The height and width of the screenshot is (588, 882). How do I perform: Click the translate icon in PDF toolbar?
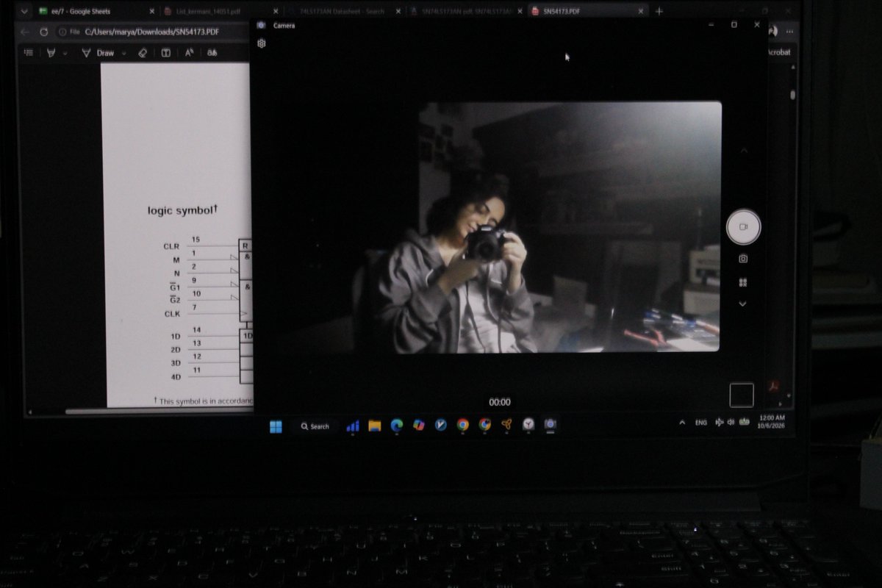212,53
